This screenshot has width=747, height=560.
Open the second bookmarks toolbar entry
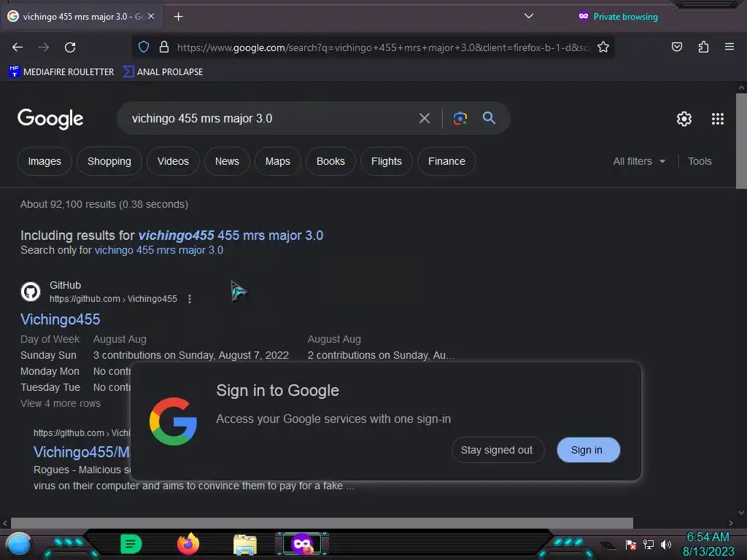[x=163, y=72]
